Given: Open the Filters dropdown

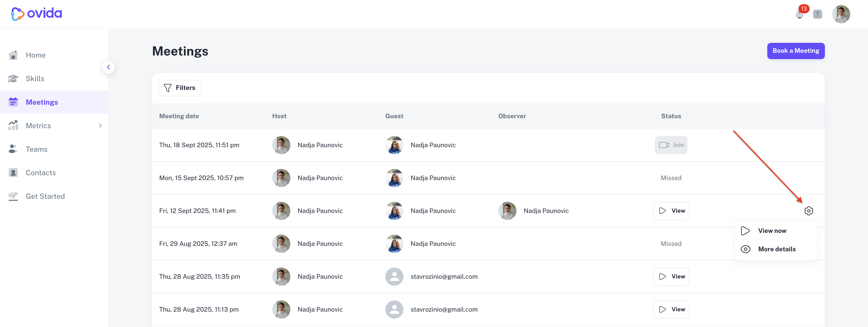Looking at the screenshot, I should [x=180, y=88].
